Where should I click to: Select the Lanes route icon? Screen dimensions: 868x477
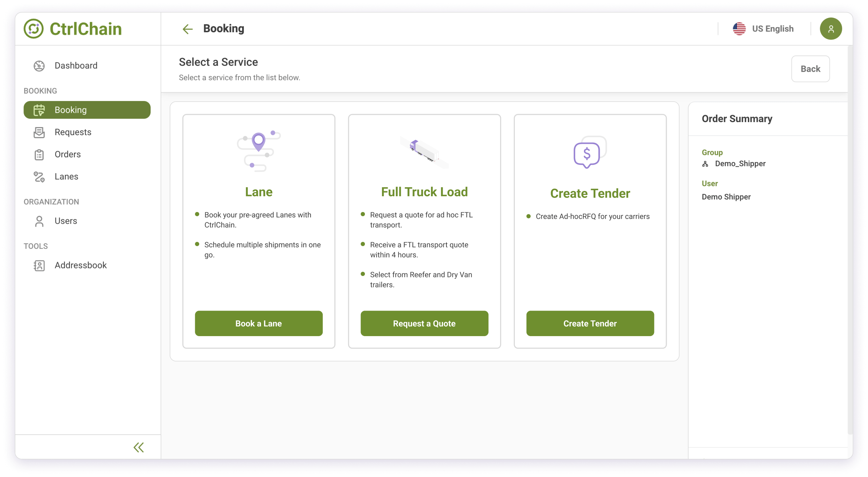tap(39, 177)
